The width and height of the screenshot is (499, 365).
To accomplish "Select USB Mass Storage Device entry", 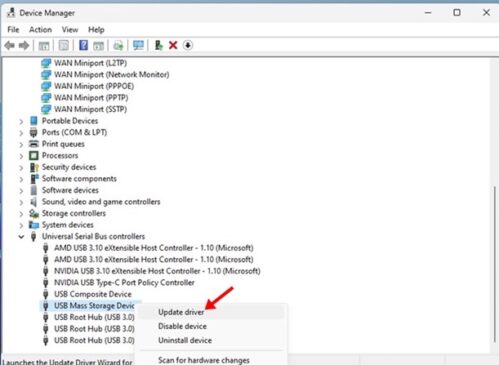I will 94,306.
